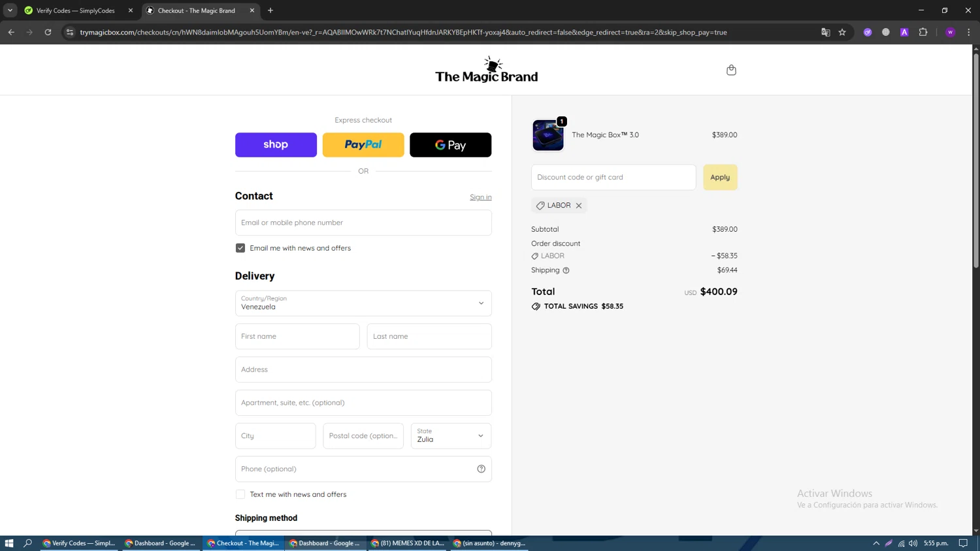The height and width of the screenshot is (551, 980).
Task: Open the Chrome three-dot menu
Action: click(x=969, y=32)
